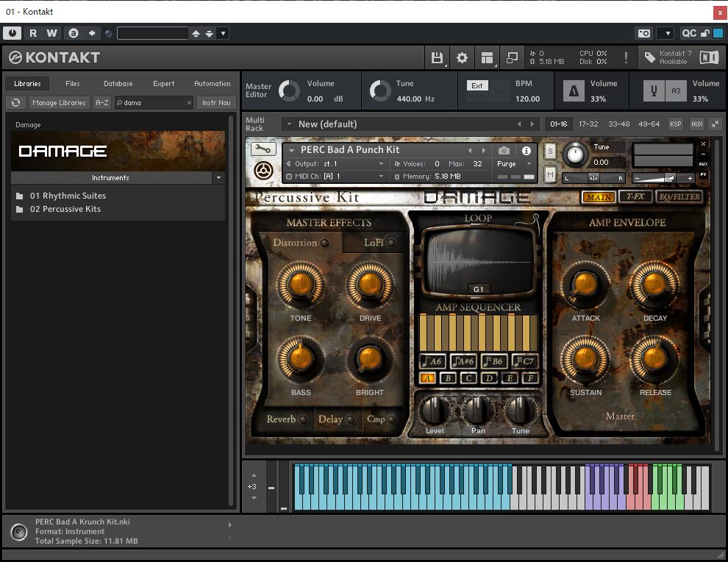Open the multi rack preset dropdown arrow

(x=289, y=124)
